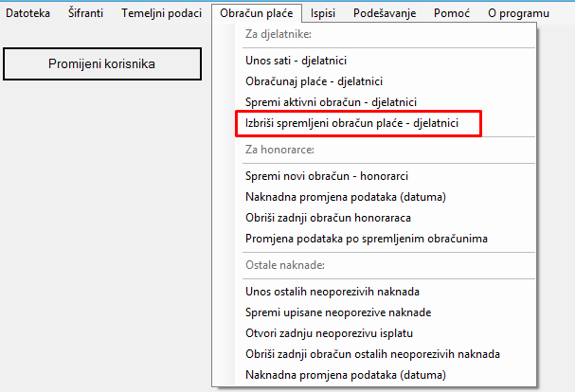Choose Obračunaj plaće - djelatnici
This screenshot has width=575, height=392.
314,81
